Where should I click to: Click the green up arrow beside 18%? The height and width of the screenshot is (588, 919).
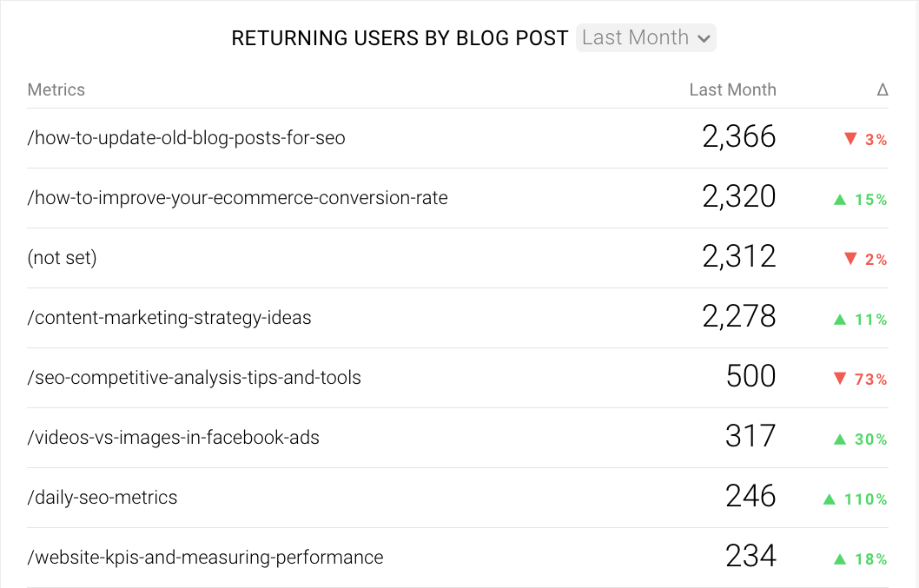tap(840, 559)
